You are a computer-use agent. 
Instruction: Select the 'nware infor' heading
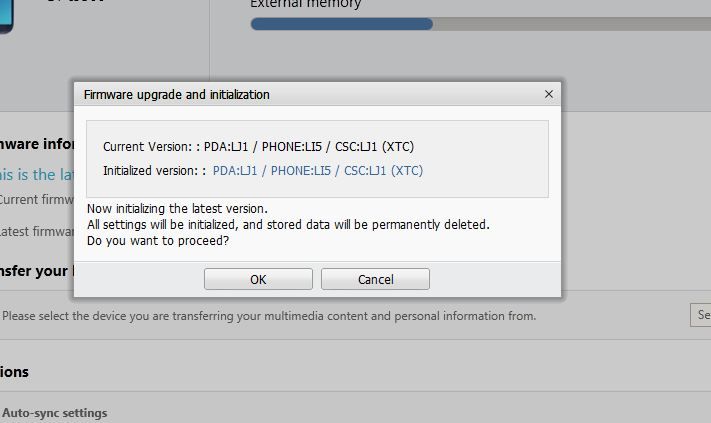tap(37, 144)
